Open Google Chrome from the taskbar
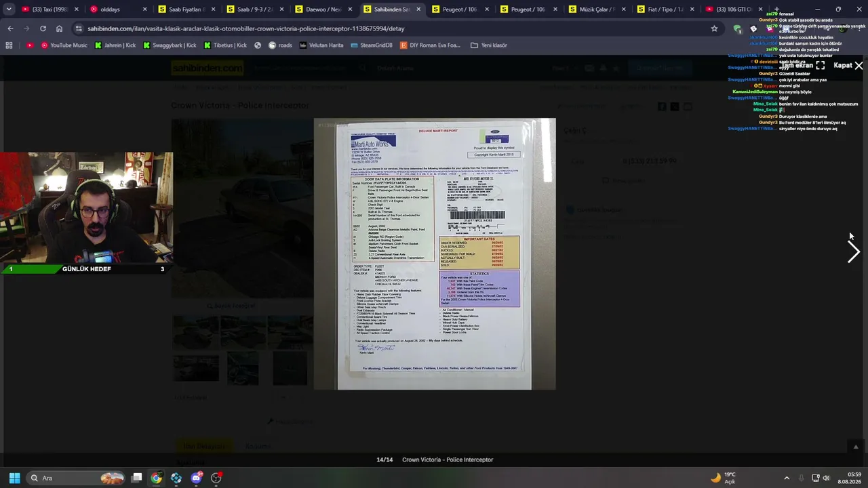This screenshot has height=488, width=868. (156, 478)
